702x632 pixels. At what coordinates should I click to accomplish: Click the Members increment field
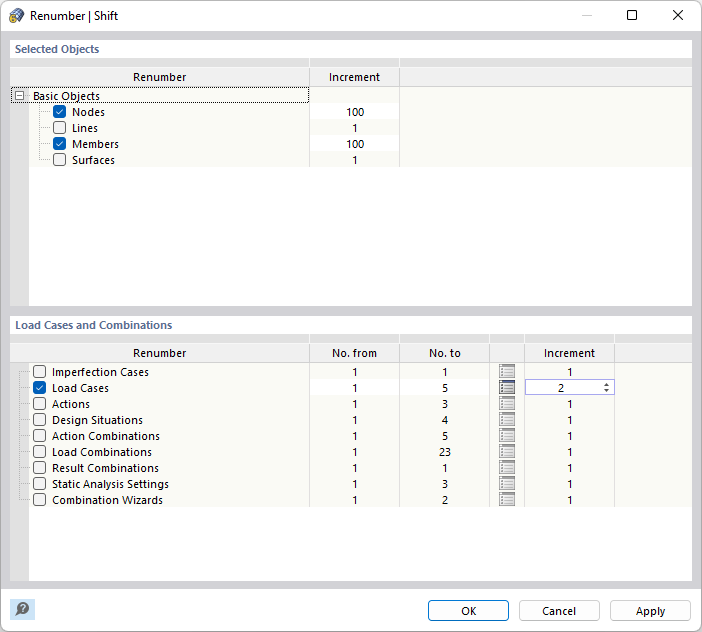click(x=354, y=144)
